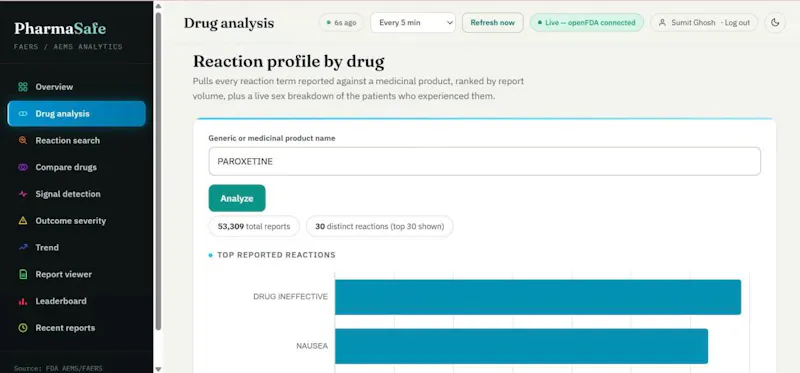Toggle dark mode with moon icon
This screenshot has height=373, width=800.
tap(775, 22)
